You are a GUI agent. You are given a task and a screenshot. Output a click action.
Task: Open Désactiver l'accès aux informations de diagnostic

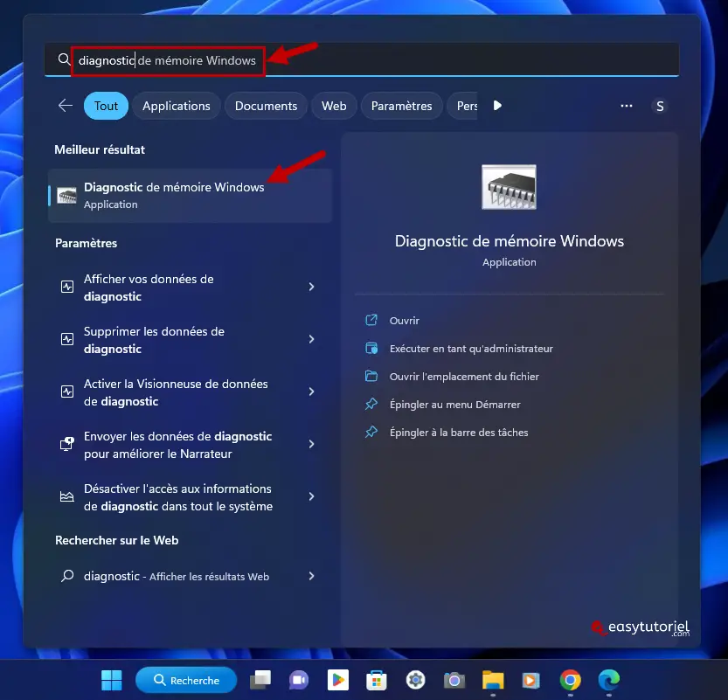coord(190,497)
